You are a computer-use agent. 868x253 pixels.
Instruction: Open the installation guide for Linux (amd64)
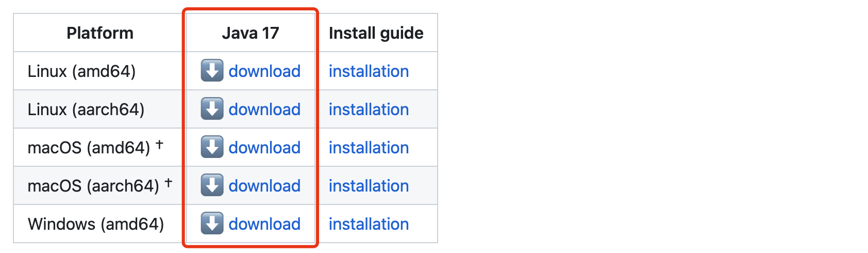tap(369, 71)
